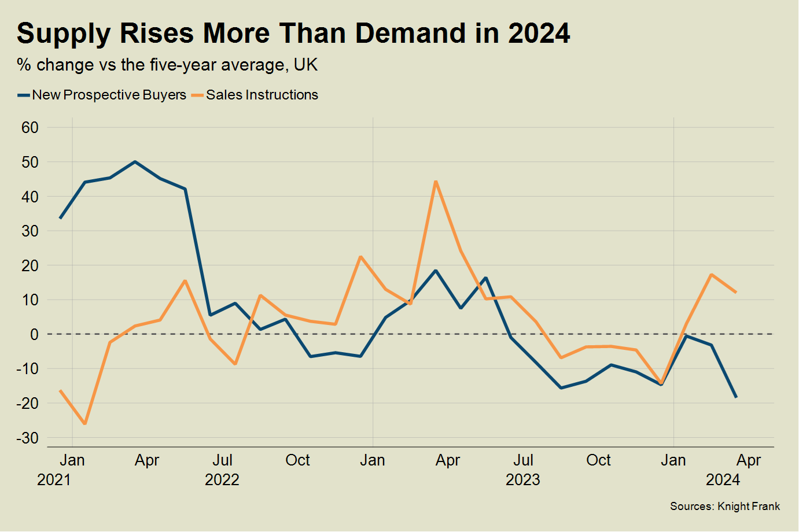Image resolution: width=799 pixels, height=532 pixels.
Task: Click the chart title about supply and demand
Action: (293, 34)
